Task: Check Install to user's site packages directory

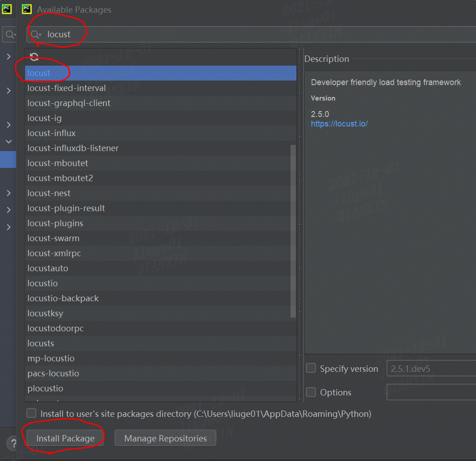Action: pyautogui.click(x=31, y=413)
